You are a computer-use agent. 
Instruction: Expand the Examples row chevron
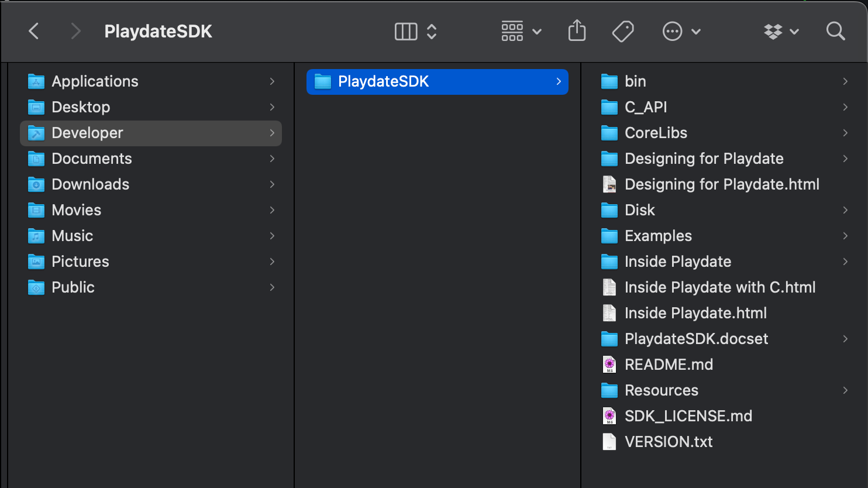[x=845, y=236]
